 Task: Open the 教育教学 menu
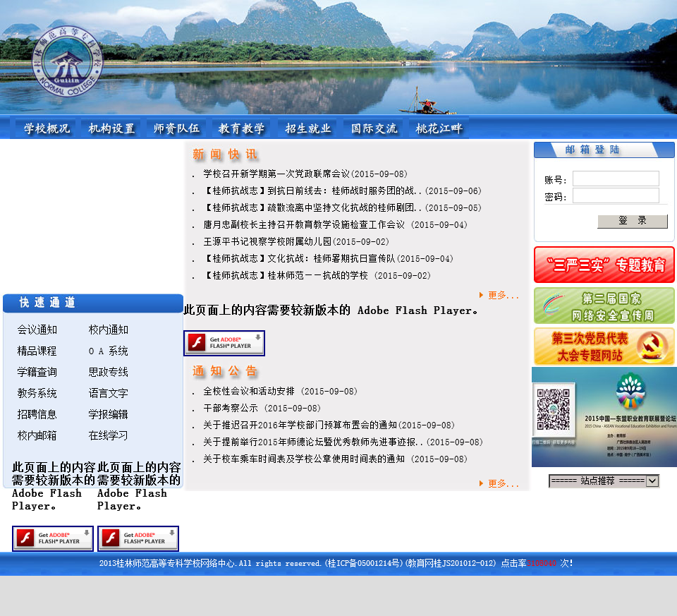click(x=241, y=128)
